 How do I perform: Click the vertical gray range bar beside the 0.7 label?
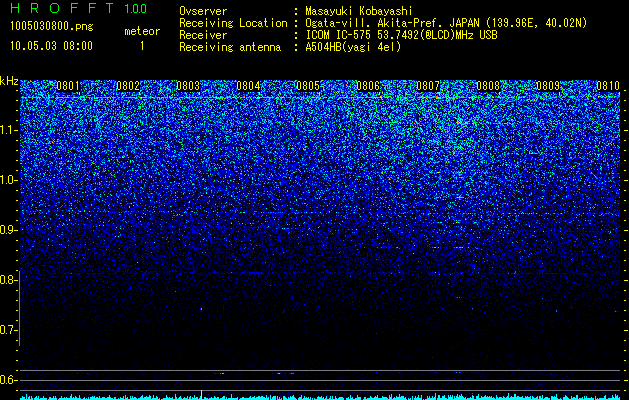(19, 309)
